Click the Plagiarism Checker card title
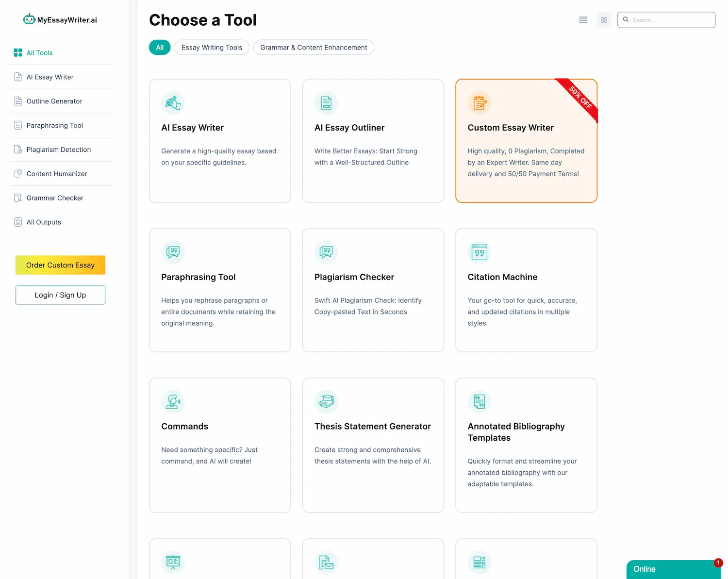Image resolution: width=728 pixels, height=579 pixels. tap(354, 277)
